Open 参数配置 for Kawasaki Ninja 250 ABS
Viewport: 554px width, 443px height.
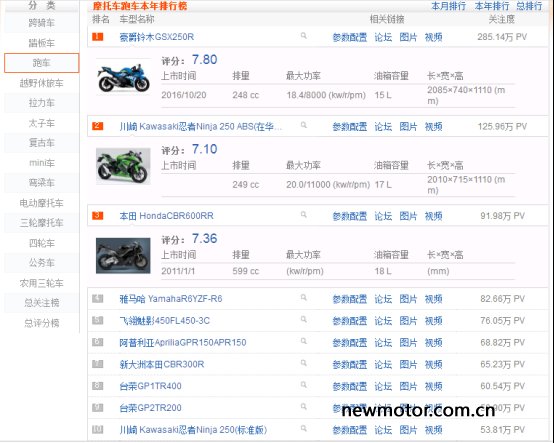pos(350,126)
